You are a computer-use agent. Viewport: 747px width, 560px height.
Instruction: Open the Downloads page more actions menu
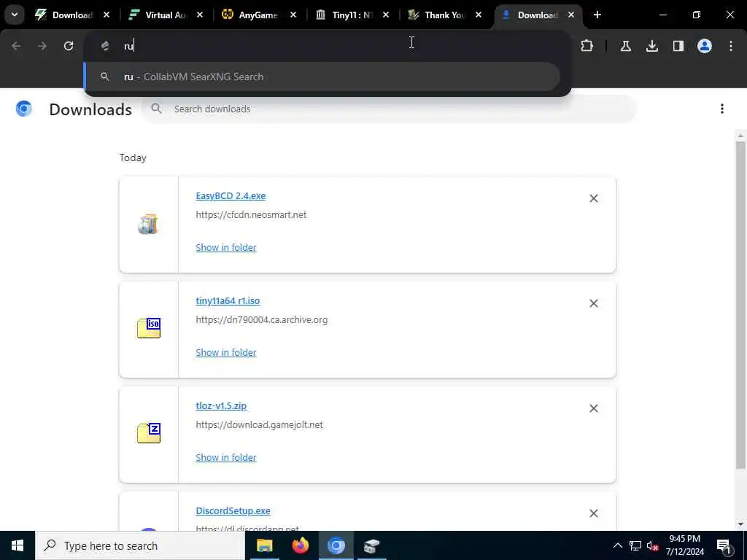[x=722, y=109]
